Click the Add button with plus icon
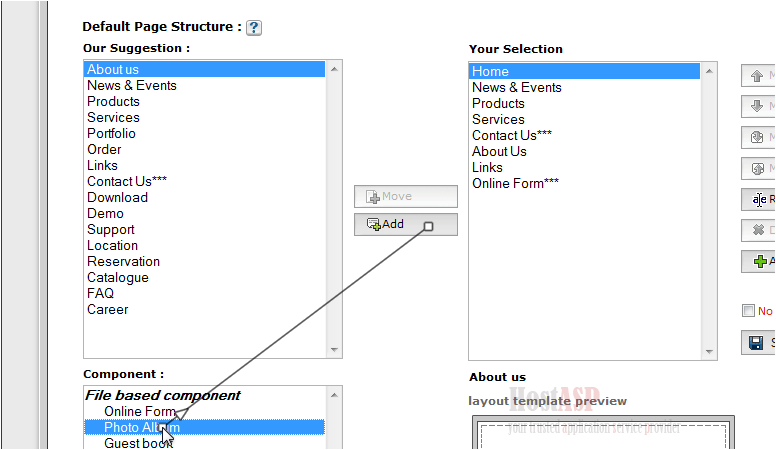The height and width of the screenshot is (450, 776). pyautogui.click(x=406, y=224)
